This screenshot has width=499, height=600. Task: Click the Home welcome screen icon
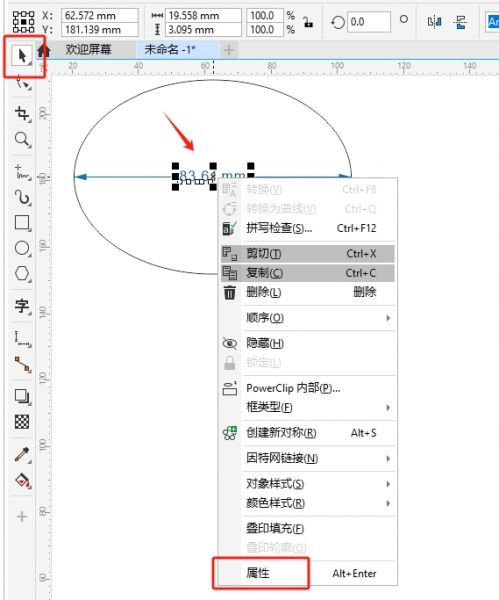[44, 50]
